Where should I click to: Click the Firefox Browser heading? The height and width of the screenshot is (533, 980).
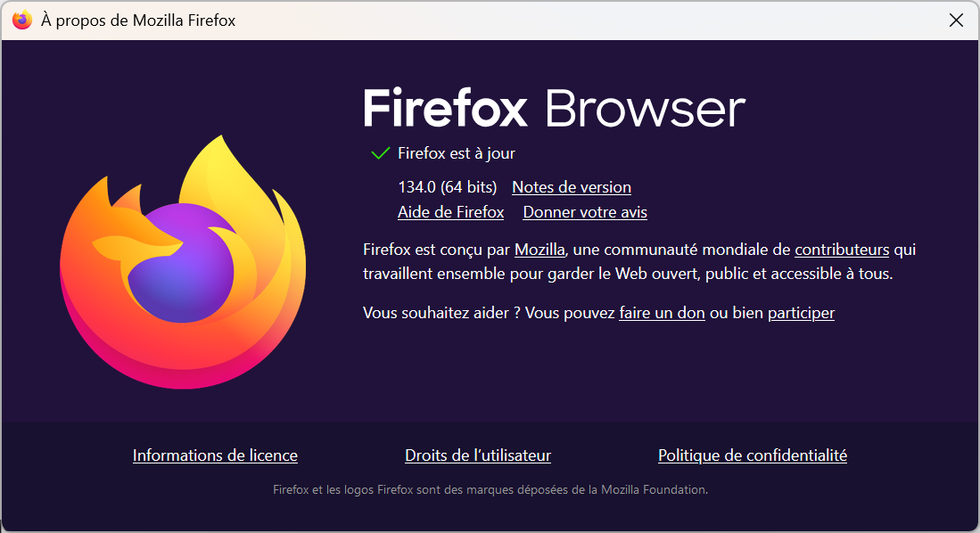click(555, 108)
